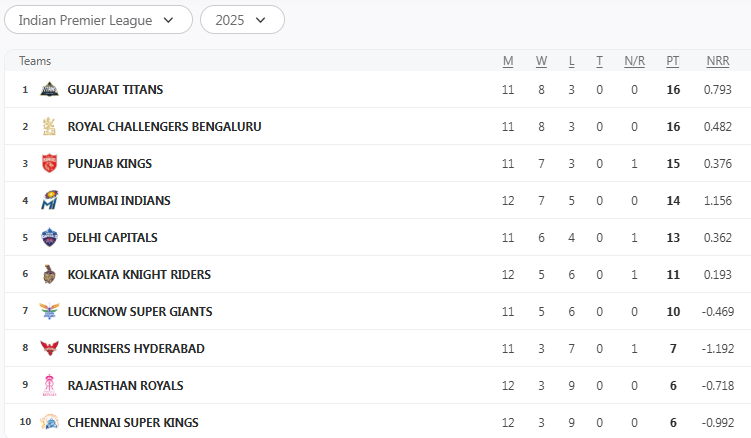Viewport: 751px width, 438px height.
Task: Expand the 2025 season dropdown
Action: (x=242, y=20)
